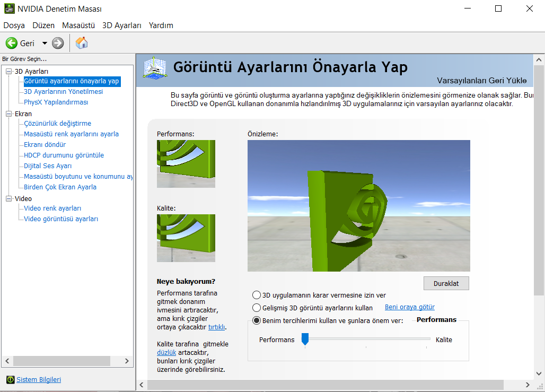Select 'Benim tercihlerimi kullan' radio button
545x392 pixels.
(257, 320)
